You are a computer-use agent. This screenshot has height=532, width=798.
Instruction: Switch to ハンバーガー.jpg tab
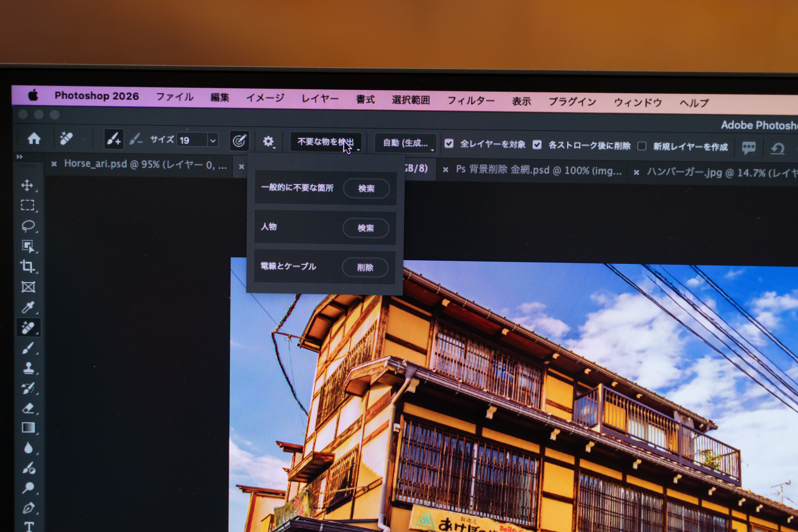[722, 172]
